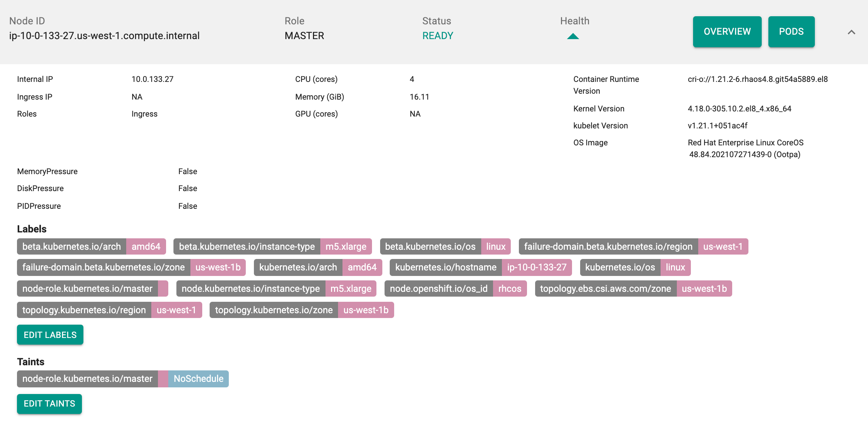Screen dimensions: 868x425
Task: Click Memory (GiB) value 16.11
Action: coord(419,97)
